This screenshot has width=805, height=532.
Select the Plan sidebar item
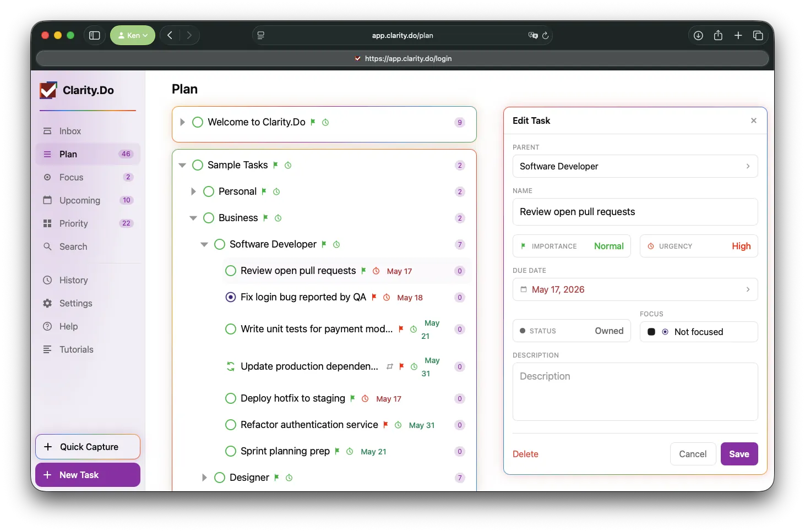88,154
